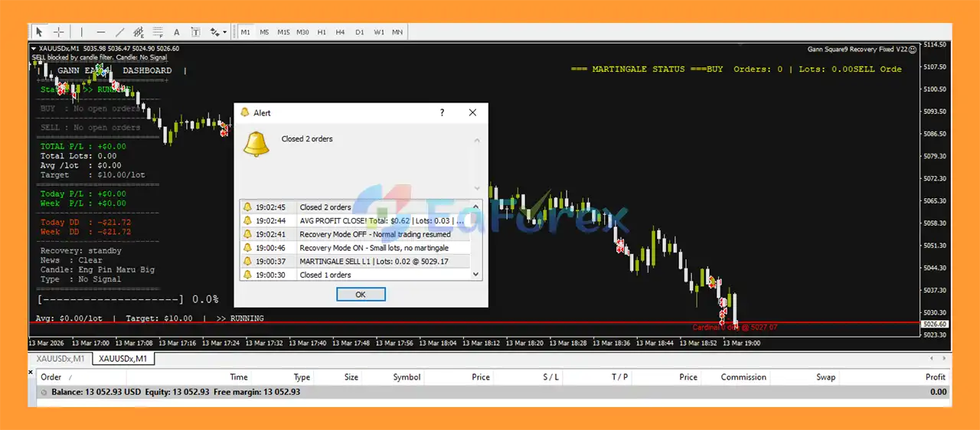Pick the equidistant channel tool

(x=139, y=32)
